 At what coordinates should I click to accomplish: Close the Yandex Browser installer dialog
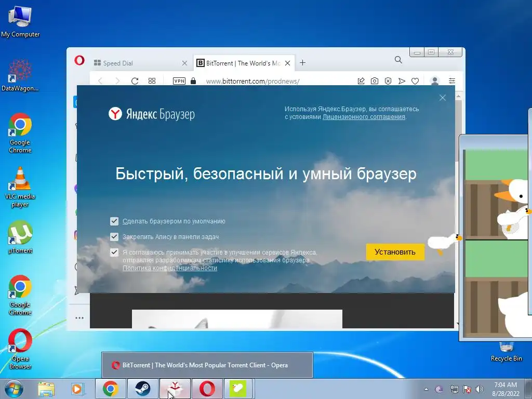(x=443, y=98)
